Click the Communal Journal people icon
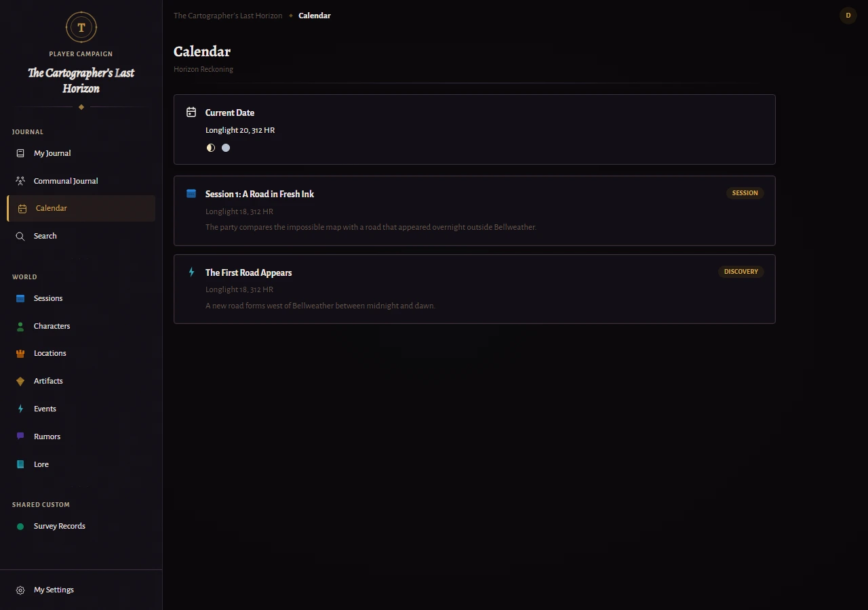Image resolution: width=868 pixels, height=610 pixels. [x=20, y=181]
